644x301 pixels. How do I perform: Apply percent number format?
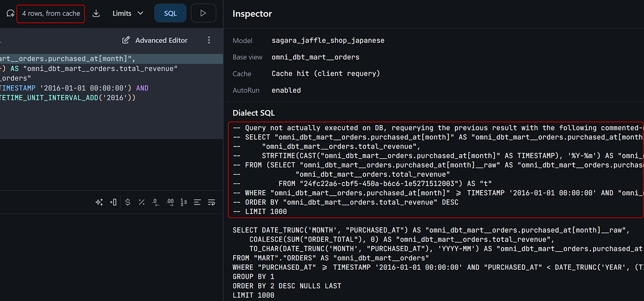[x=141, y=202]
